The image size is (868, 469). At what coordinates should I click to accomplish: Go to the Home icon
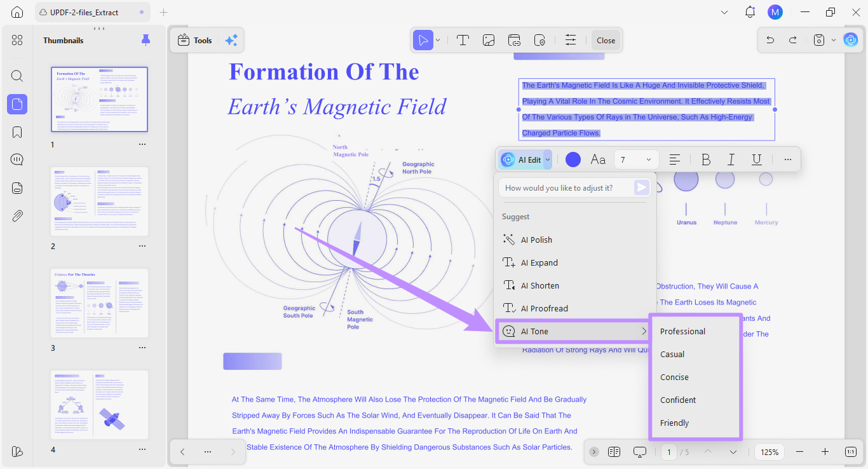tap(17, 12)
